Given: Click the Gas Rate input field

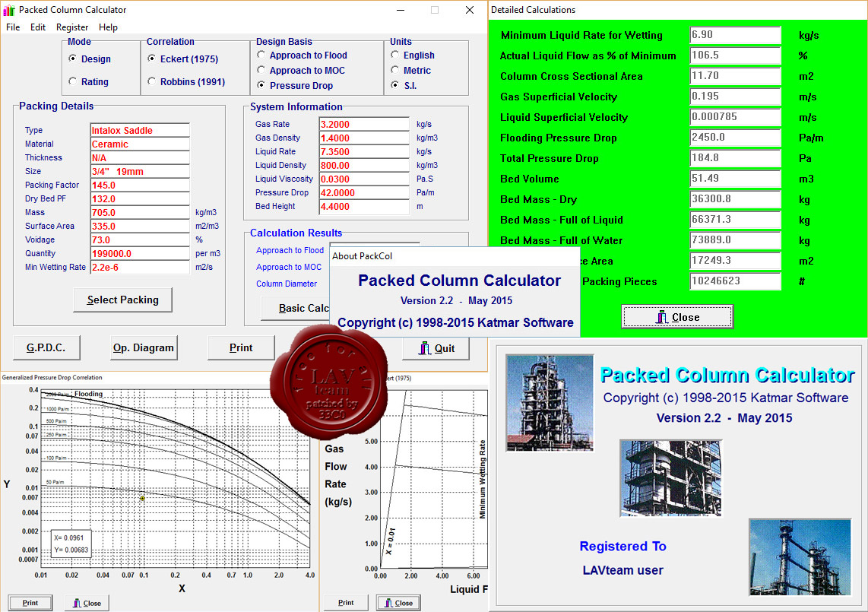Looking at the screenshot, I should click(x=364, y=124).
